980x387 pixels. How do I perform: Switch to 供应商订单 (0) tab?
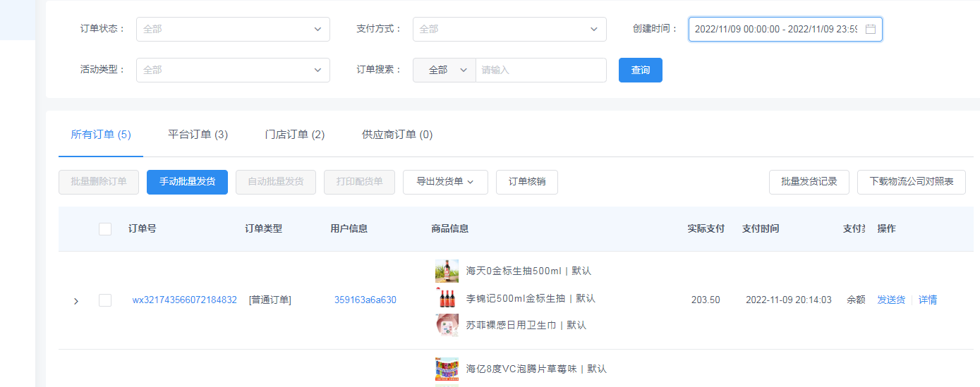coord(397,135)
